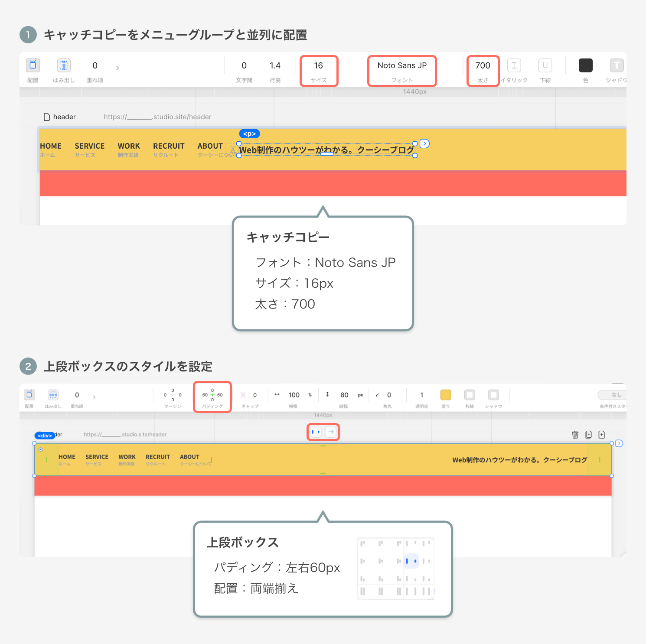Screen dimensions: 646x644
Task: Click the arrow button beside the selected catch copy text
Action: click(424, 143)
